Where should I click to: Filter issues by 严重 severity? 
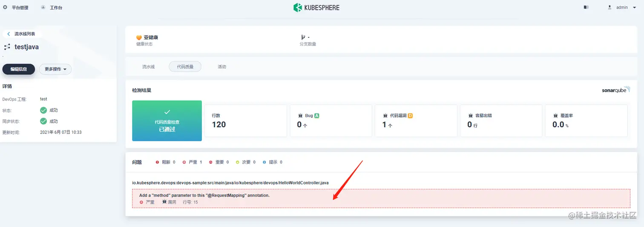click(192, 162)
